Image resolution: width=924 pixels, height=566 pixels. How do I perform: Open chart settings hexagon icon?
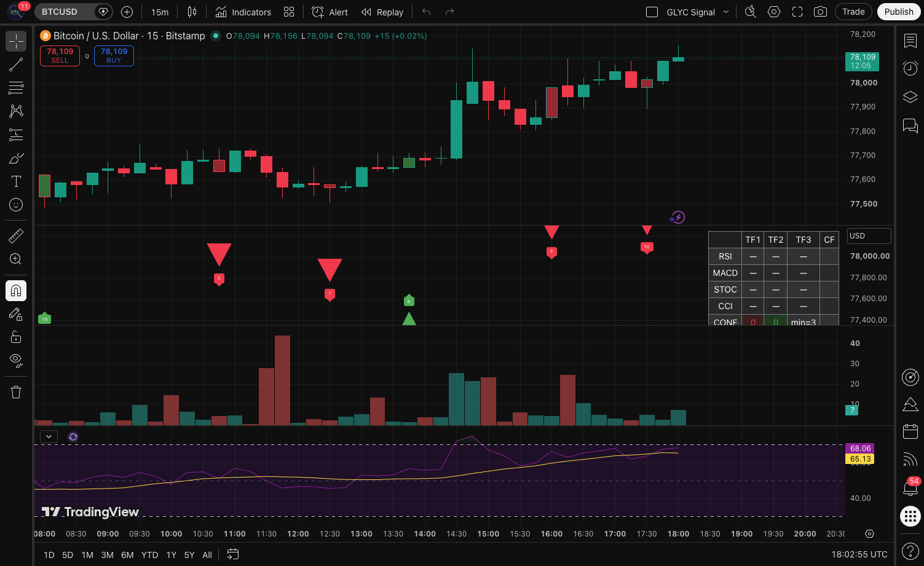point(774,12)
